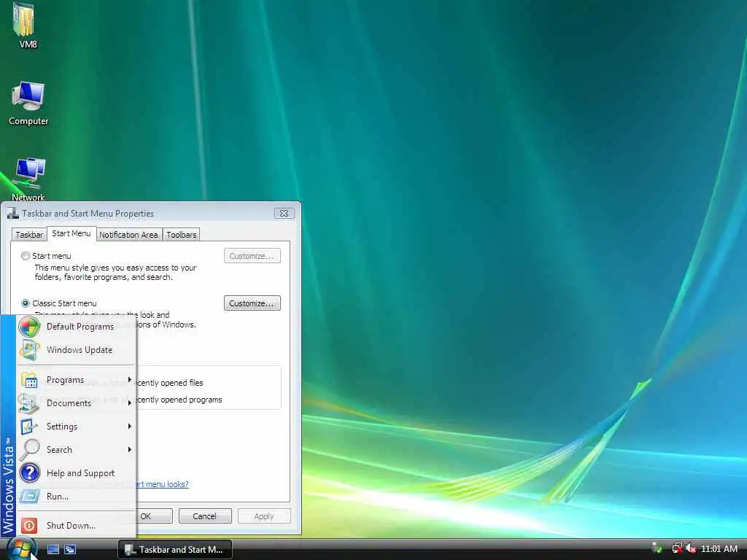The width and height of the screenshot is (747, 560).
Task: Click the Windows Start orb
Action: click(x=21, y=549)
